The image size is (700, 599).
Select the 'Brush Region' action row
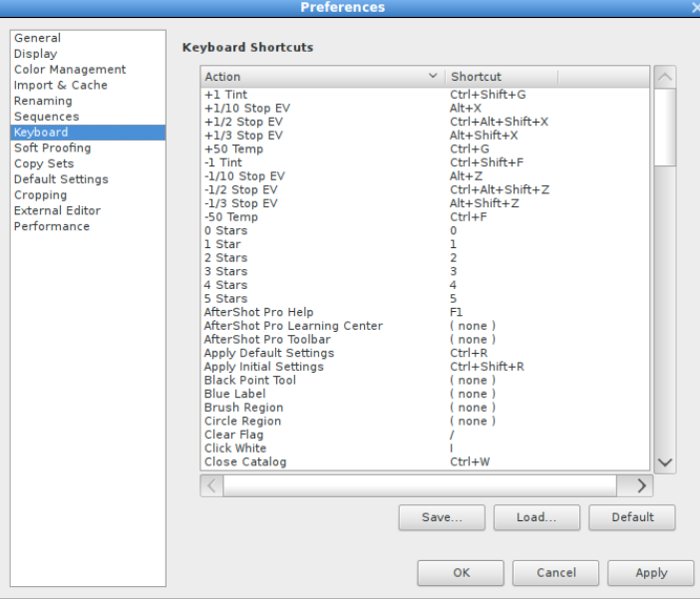coord(426,408)
